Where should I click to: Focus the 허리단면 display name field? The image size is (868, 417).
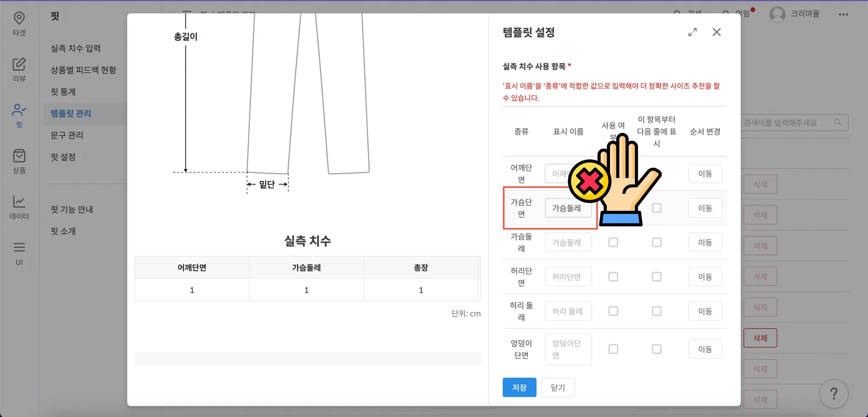click(568, 277)
